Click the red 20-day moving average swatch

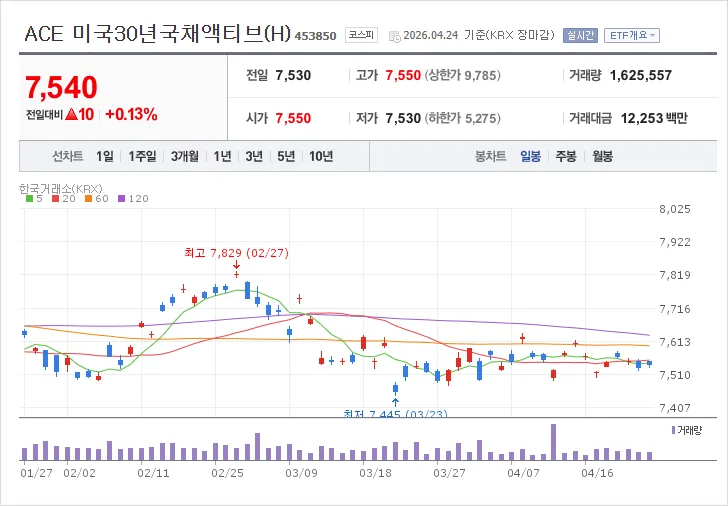click(x=55, y=199)
